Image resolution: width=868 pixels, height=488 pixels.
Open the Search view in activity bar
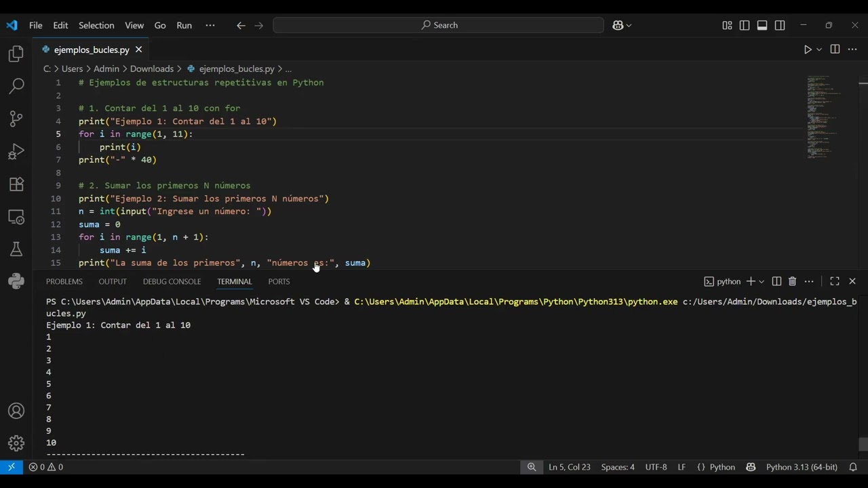point(16,86)
